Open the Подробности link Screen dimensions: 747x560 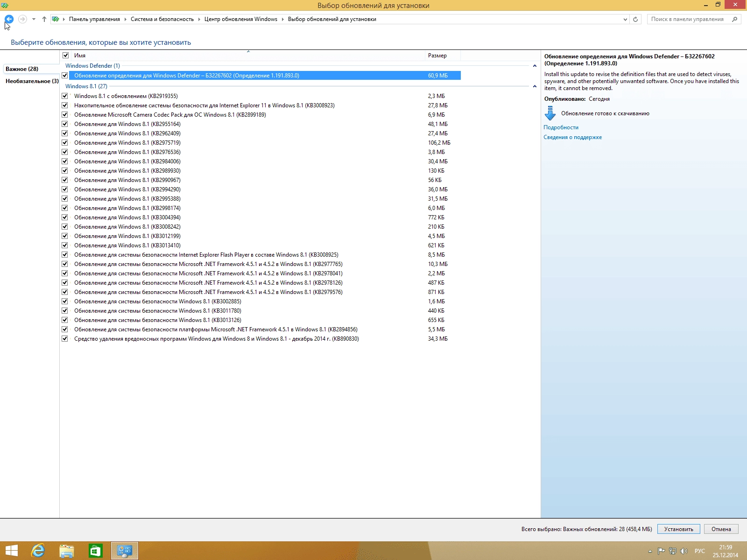point(561,127)
